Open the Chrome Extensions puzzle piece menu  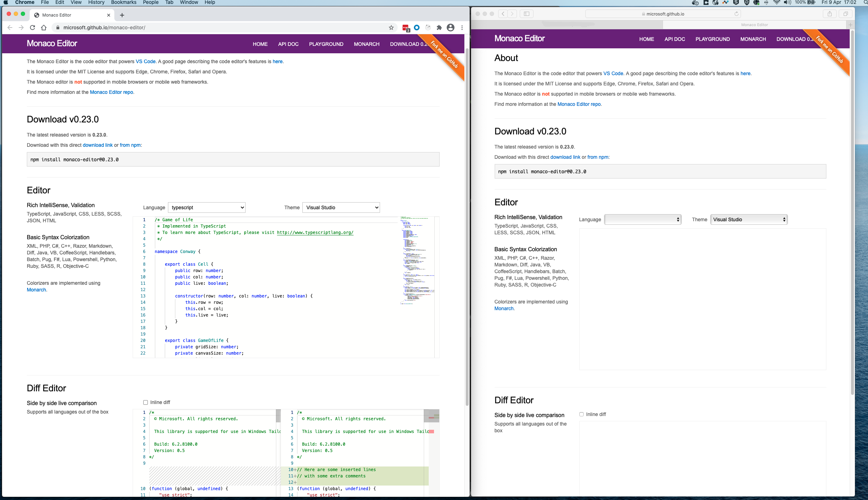439,28
